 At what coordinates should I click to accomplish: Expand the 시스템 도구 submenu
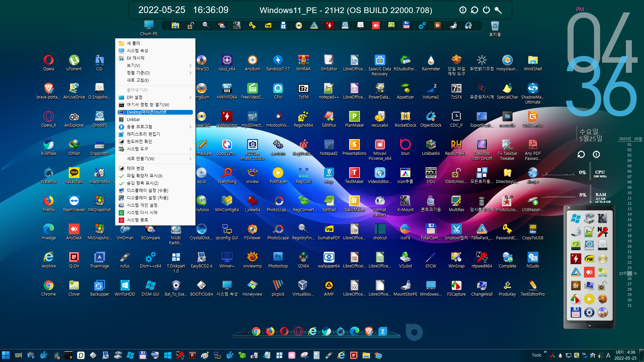[x=155, y=149]
